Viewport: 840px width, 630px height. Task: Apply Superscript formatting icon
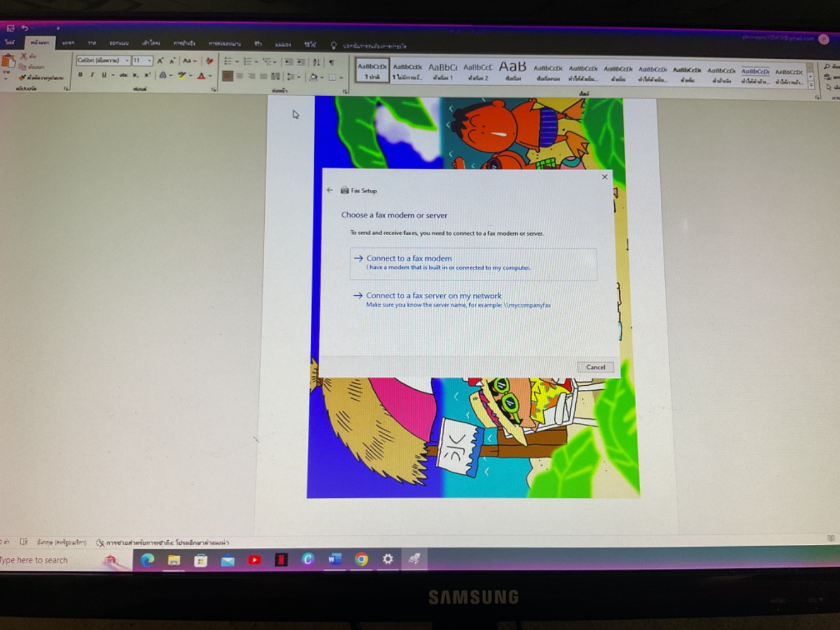[147, 75]
